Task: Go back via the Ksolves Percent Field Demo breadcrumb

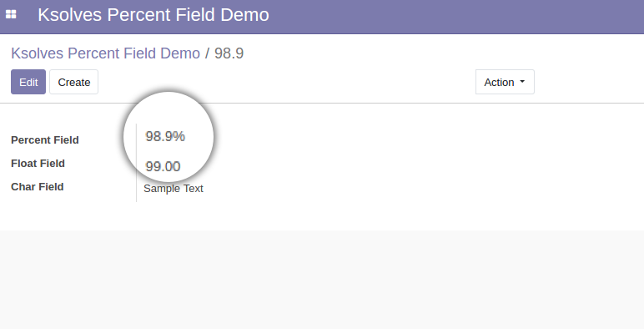Action: (105, 53)
